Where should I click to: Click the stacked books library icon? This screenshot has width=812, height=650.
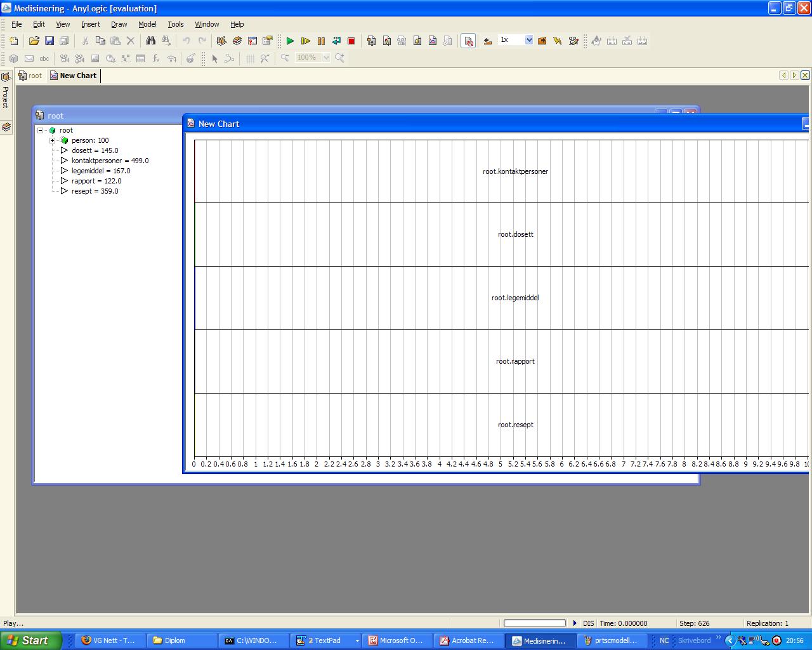click(x=237, y=41)
